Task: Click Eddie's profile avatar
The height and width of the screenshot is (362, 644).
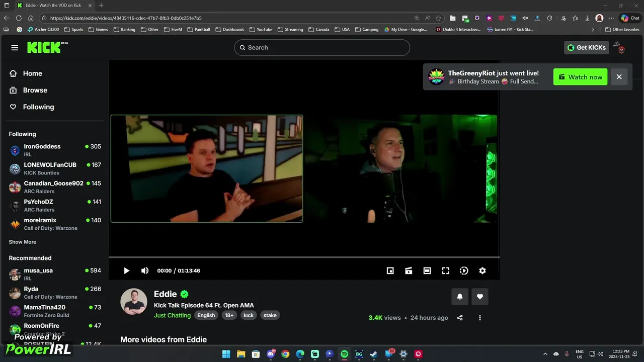Action: click(x=133, y=302)
